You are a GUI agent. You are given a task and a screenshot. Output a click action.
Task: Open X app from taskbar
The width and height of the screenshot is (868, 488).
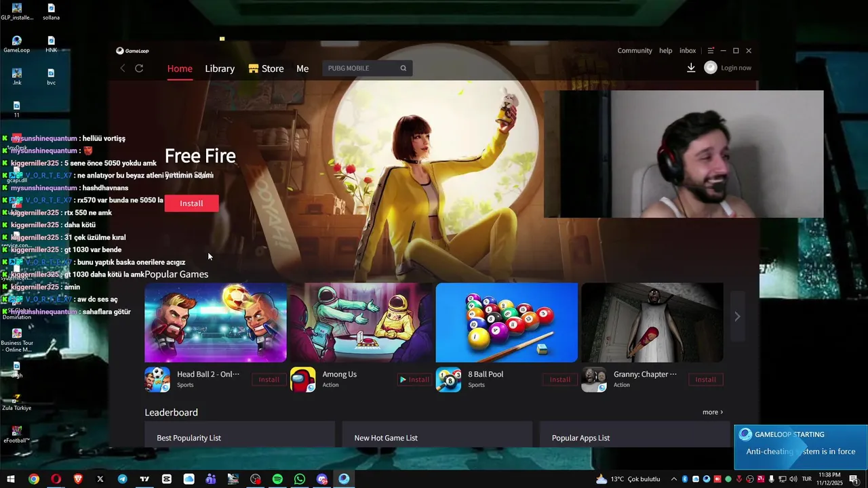(100, 479)
